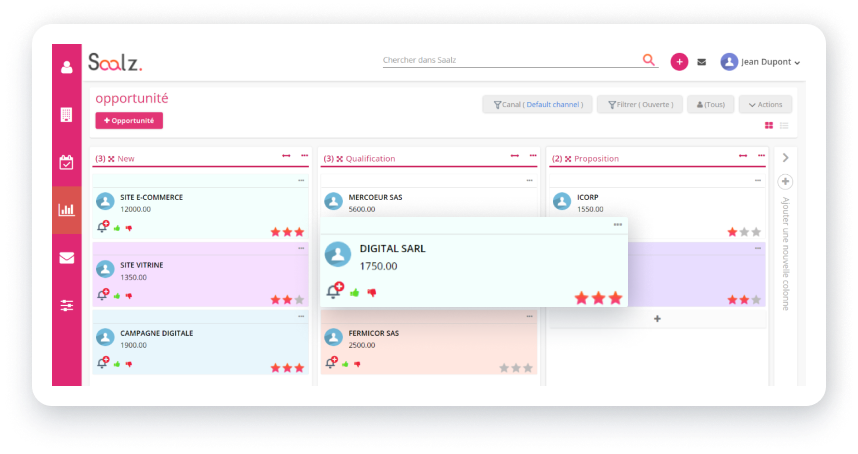Switch to list view
The image size is (858, 454).
(x=784, y=126)
